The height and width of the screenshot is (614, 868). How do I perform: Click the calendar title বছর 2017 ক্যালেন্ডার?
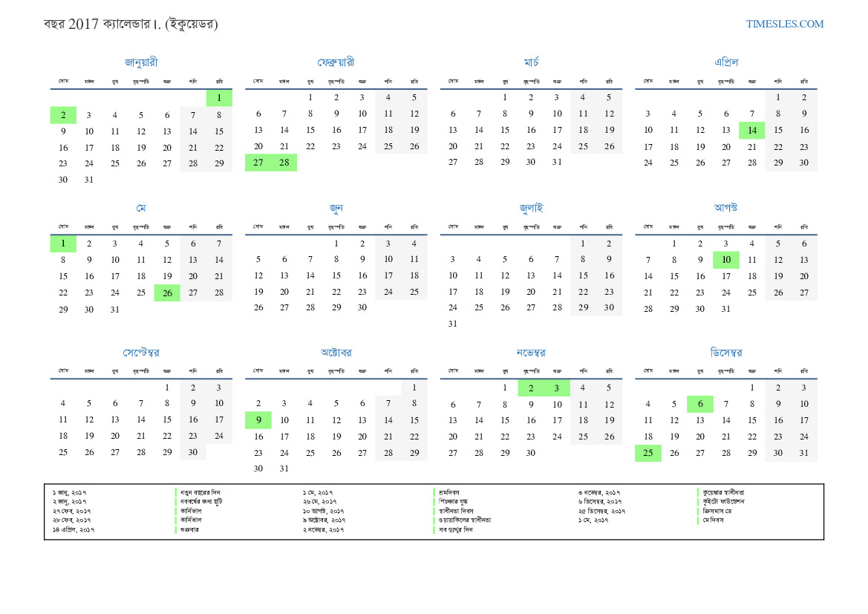(131, 25)
